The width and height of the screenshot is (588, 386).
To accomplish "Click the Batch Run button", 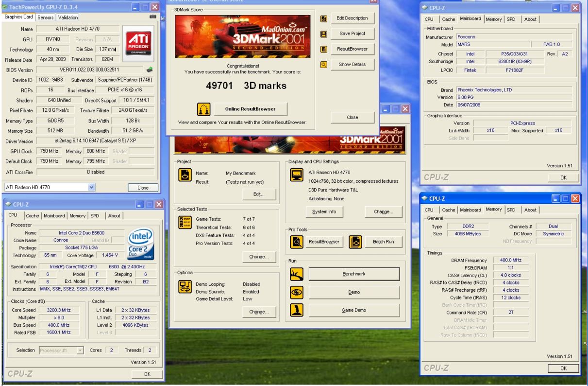I will click(x=384, y=242).
